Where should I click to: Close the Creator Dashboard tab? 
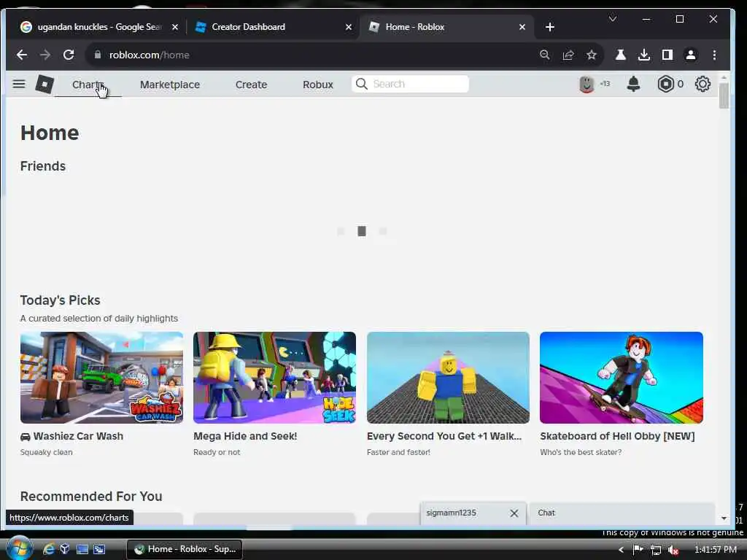tap(348, 27)
